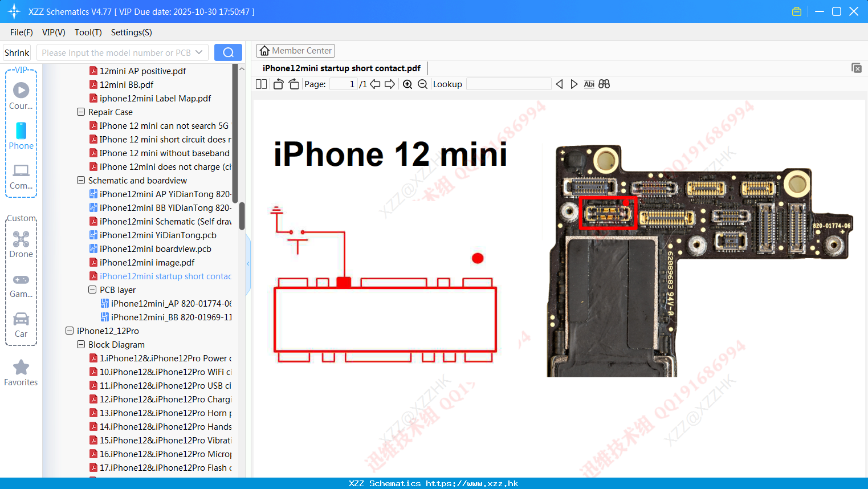Open Favorites star icon

point(21,367)
